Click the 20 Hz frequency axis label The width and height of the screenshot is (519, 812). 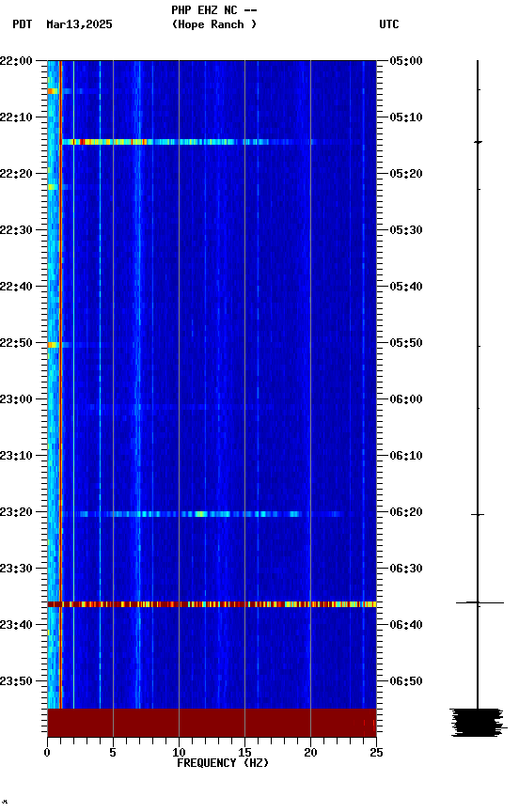tap(310, 753)
